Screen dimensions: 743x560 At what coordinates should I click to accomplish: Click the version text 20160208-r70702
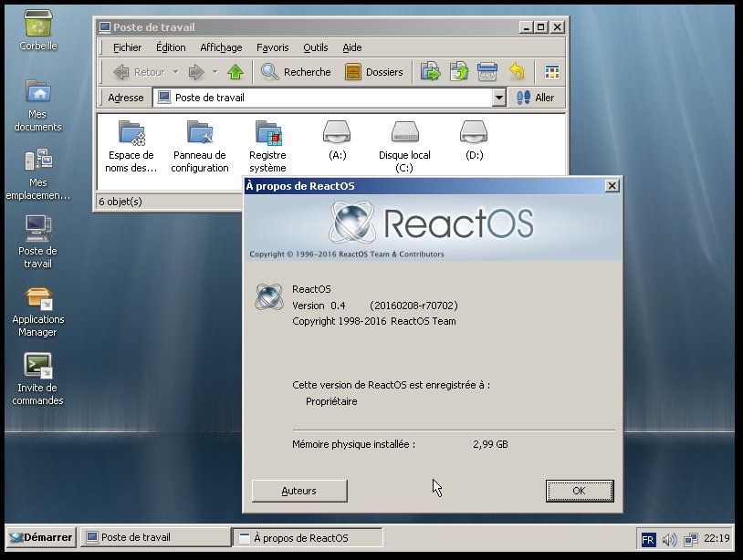tap(413, 306)
